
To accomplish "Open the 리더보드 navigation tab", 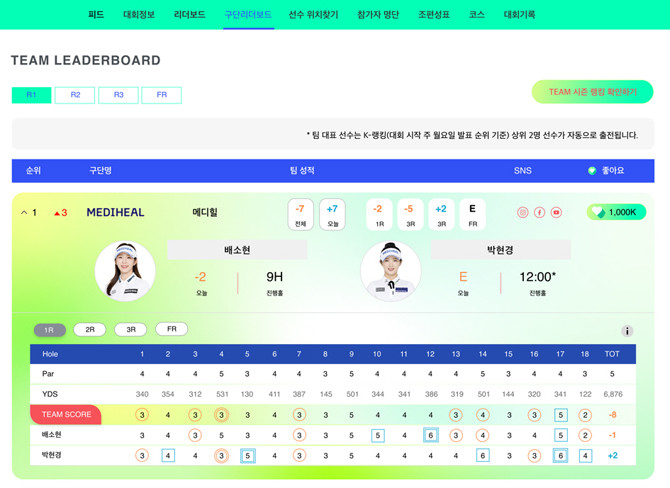I will coord(189,15).
